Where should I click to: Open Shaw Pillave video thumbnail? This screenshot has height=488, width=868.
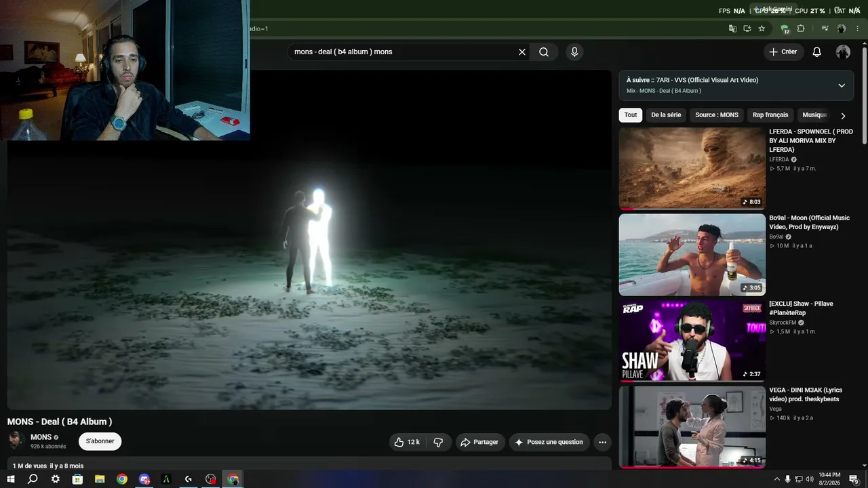pyautogui.click(x=692, y=341)
